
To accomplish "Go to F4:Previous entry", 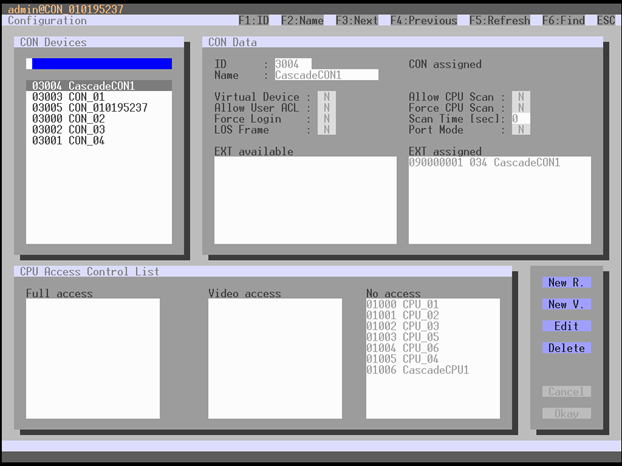I will (424, 20).
